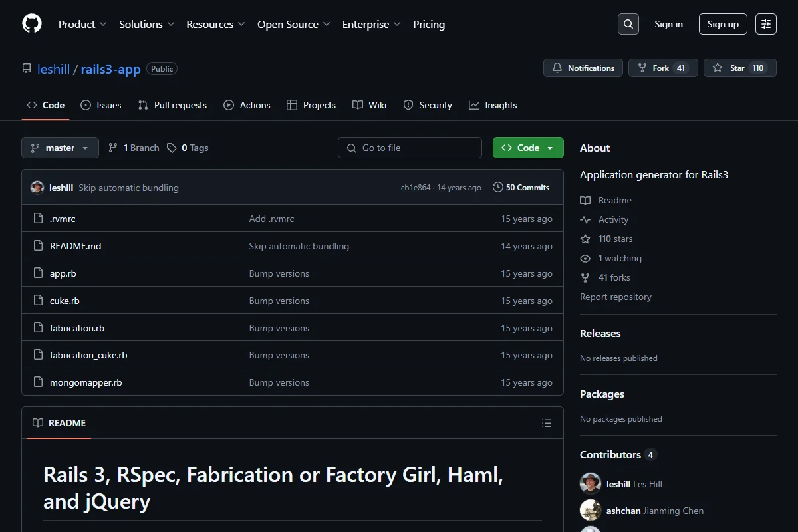Open the README outline list icon
This screenshot has width=798, height=532.
click(x=547, y=423)
